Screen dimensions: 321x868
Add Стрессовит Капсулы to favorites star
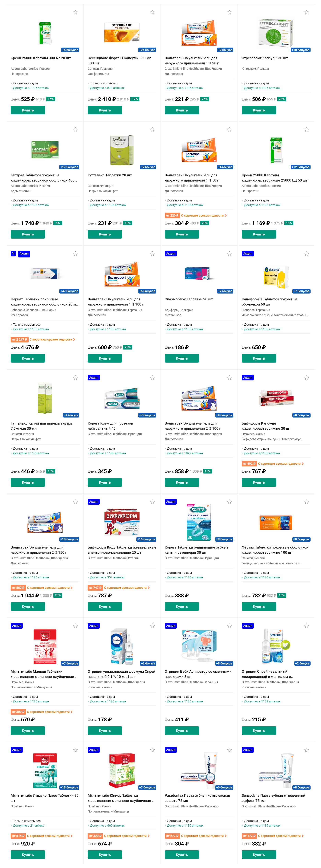tap(307, 13)
